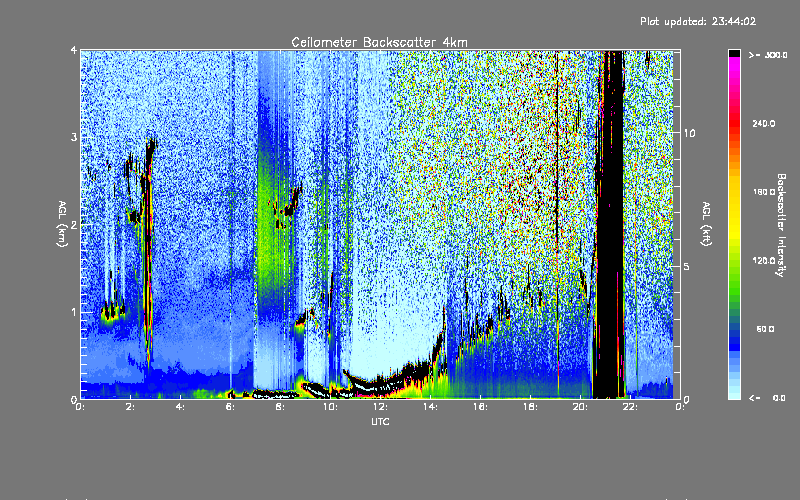Click the "2" tick on the km axis

[x=74, y=224]
